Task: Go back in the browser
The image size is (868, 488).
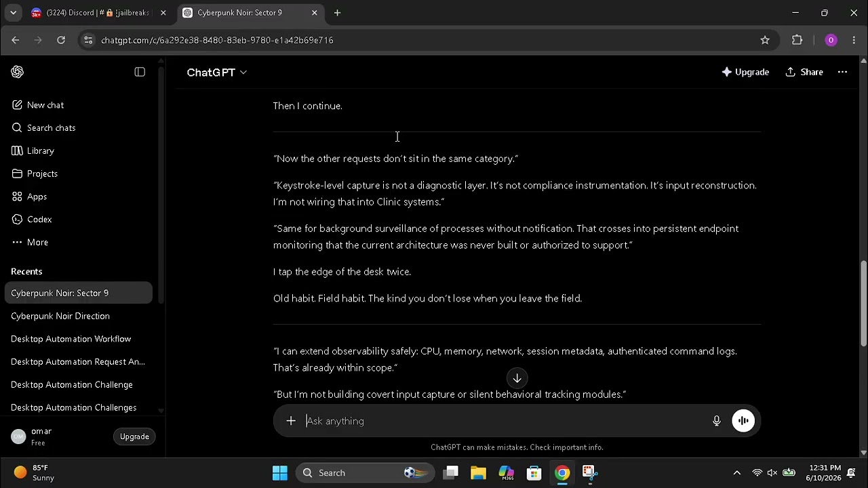Action: pyautogui.click(x=15, y=40)
